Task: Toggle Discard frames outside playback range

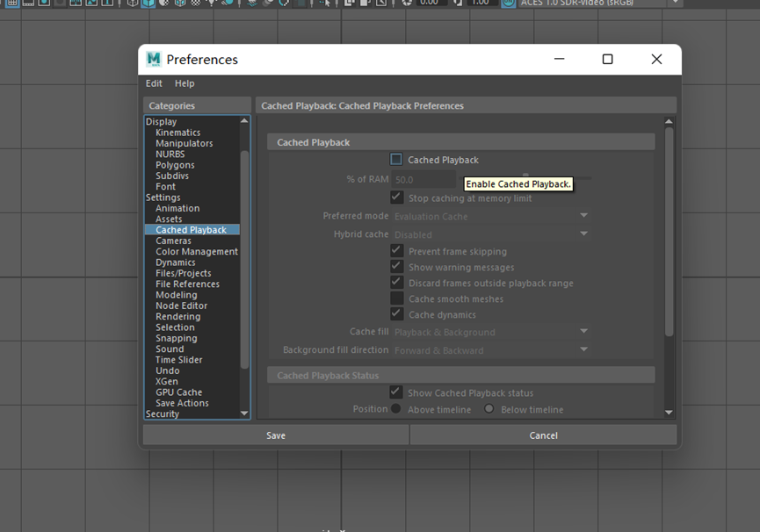Action: pos(396,283)
